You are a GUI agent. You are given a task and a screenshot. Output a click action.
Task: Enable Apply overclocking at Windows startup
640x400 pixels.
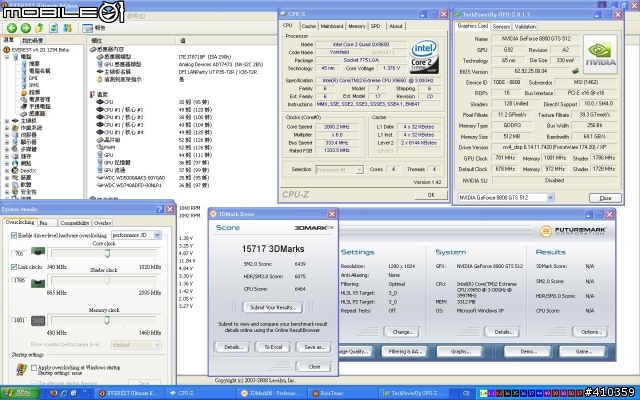point(34,367)
